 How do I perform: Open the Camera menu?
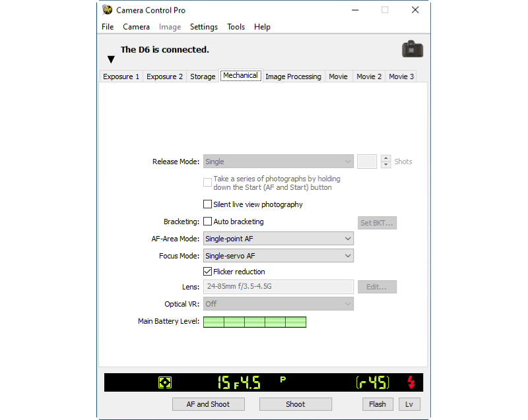click(x=136, y=27)
